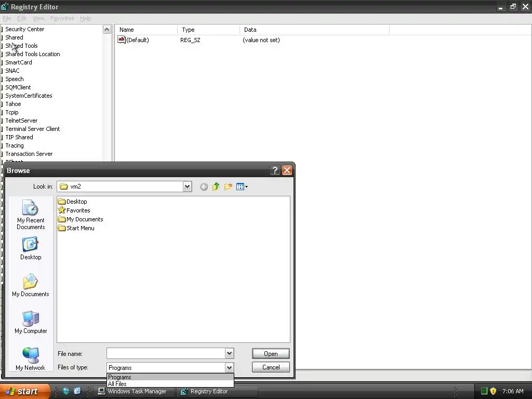Click the REG_SZ type cell
The width and height of the screenshot is (532, 399).
point(190,40)
